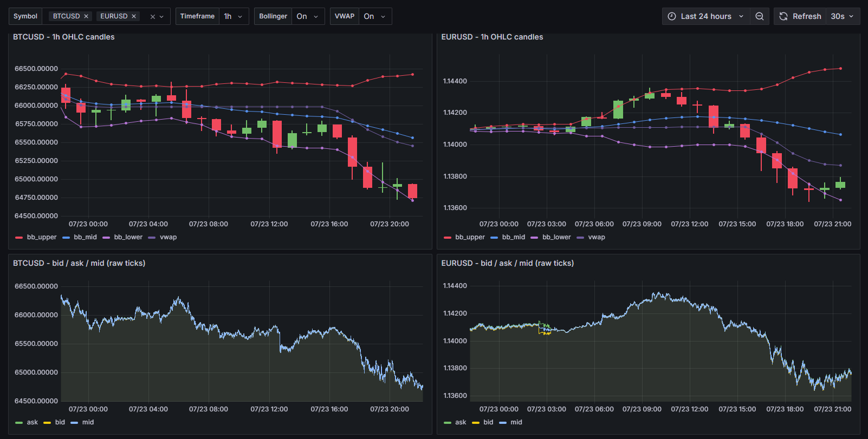This screenshot has height=439, width=868.
Task: Click the Timeframe variable label
Action: click(197, 16)
